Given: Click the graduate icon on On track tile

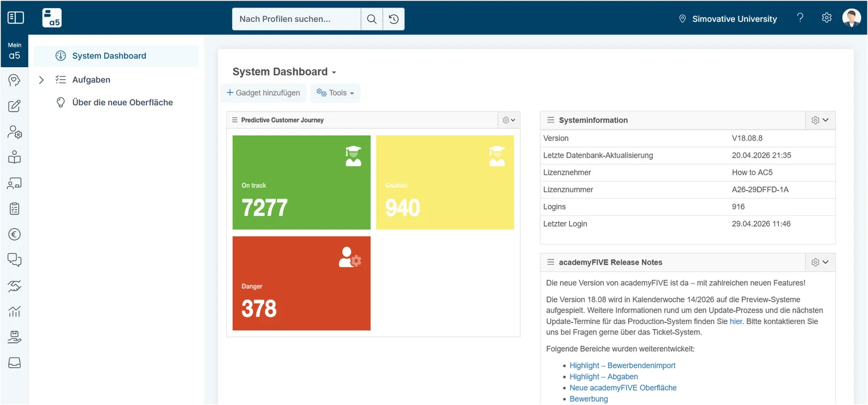Looking at the screenshot, I should [353, 156].
